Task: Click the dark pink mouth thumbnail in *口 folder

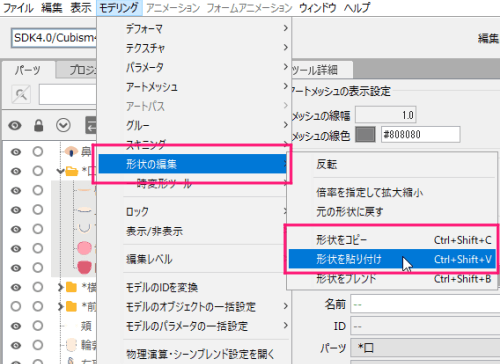Action: point(84,267)
